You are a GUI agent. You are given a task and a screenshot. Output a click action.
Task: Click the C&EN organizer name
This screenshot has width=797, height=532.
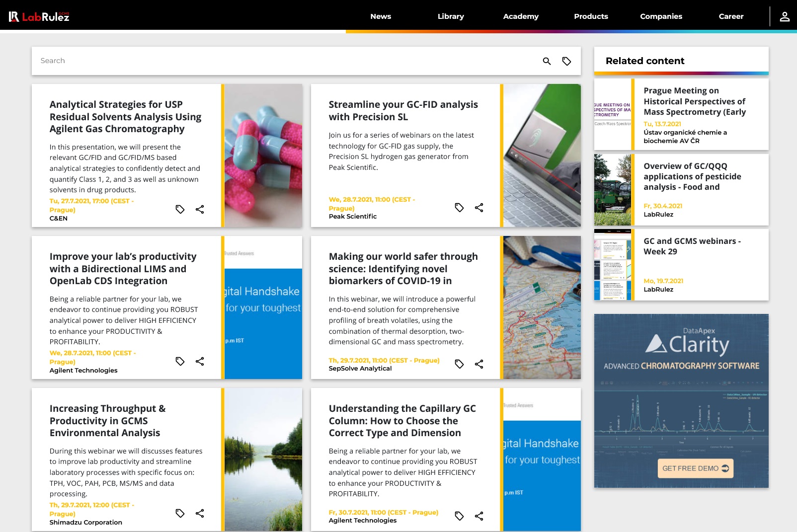click(x=58, y=219)
